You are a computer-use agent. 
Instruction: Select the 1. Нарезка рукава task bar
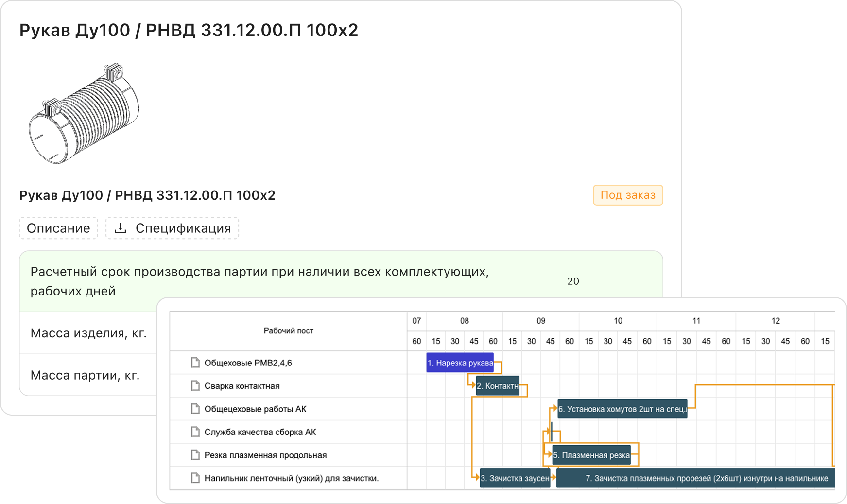point(460,363)
